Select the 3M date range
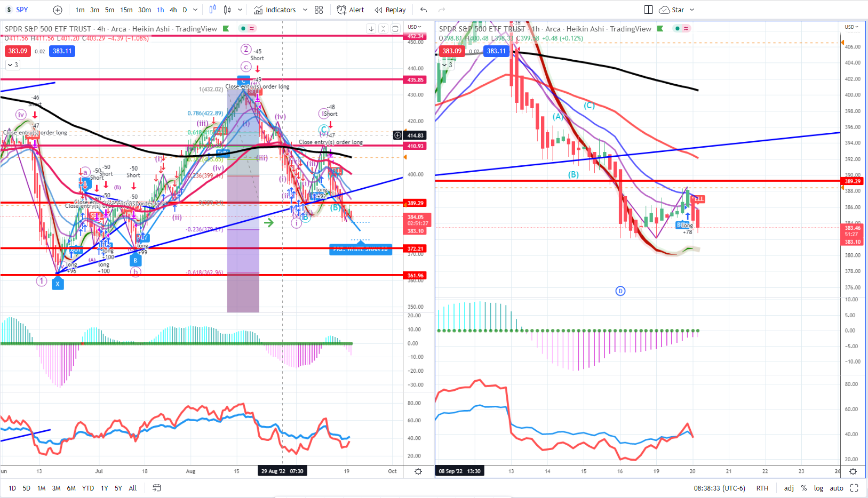This screenshot has width=868, height=498. (x=56, y=488)
